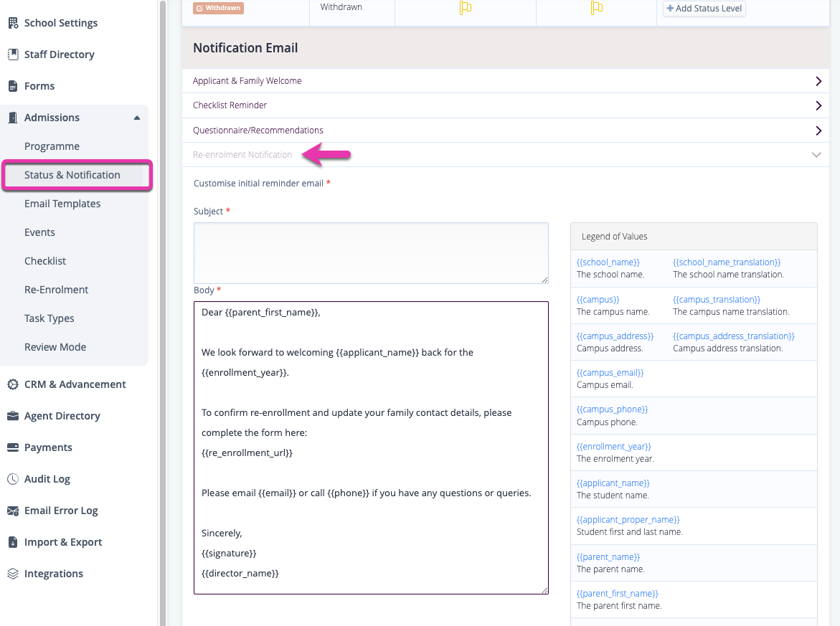This screenshot has height=626, width=840.
Task: Click the Add Status Level button
Action: (704, 9)
